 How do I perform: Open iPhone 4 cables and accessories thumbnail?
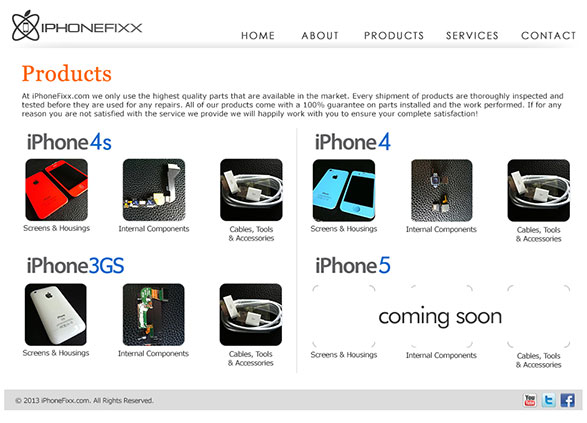point(539,191)
